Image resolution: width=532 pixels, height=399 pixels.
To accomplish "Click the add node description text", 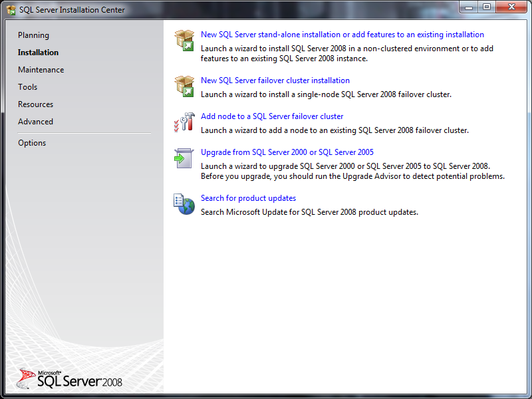I will (x=334, y=130).
